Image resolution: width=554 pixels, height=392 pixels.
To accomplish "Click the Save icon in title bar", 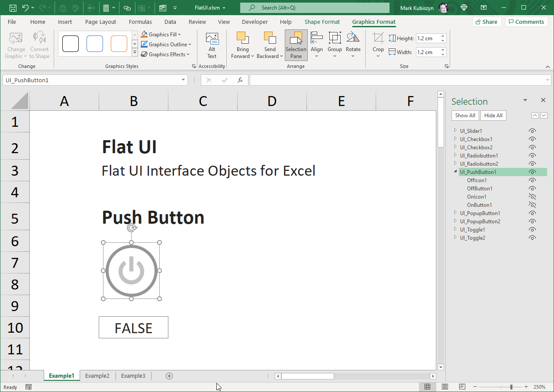I will point(13,8).
